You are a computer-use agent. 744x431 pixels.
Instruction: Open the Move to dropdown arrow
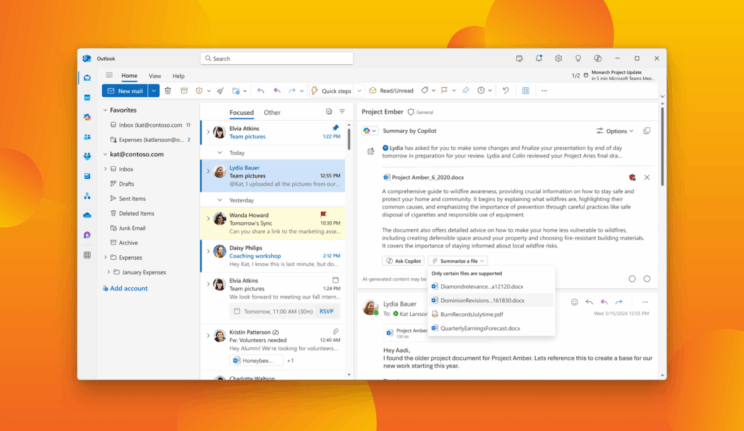pyautogui.click(x=245, y=91)
